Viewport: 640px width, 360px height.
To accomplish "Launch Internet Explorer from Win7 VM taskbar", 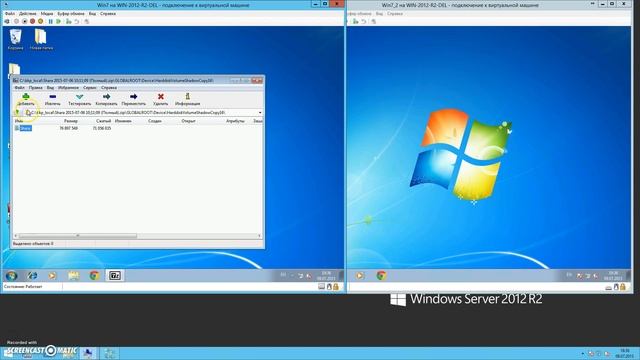I will (x=32, y=276).
